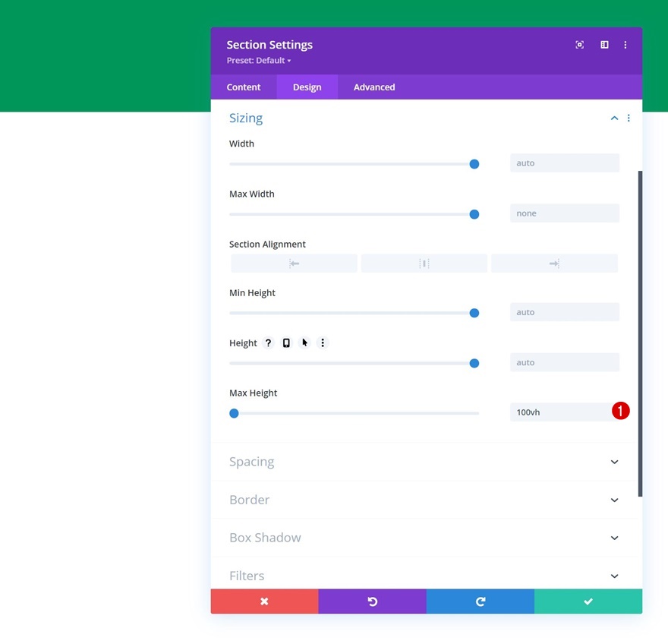Click the purple undo button
Screen dimensions: 668x644
click(373, 601)
